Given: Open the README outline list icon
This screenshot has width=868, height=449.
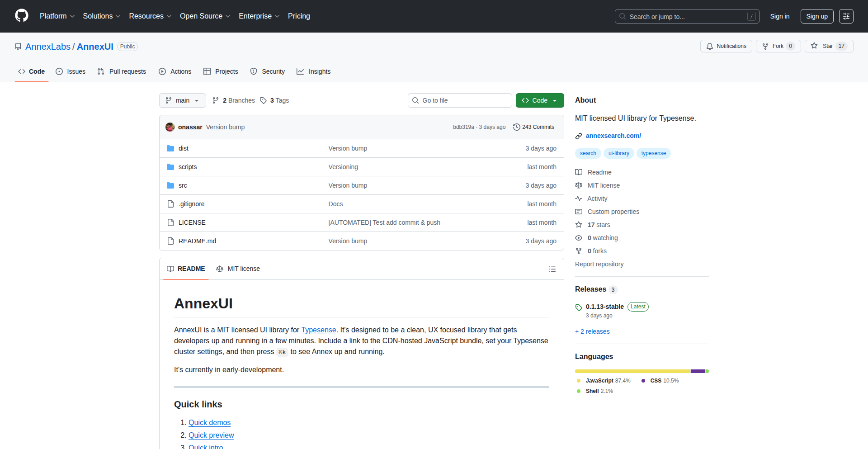Looking at the screenshot, I should pos(552,269).
